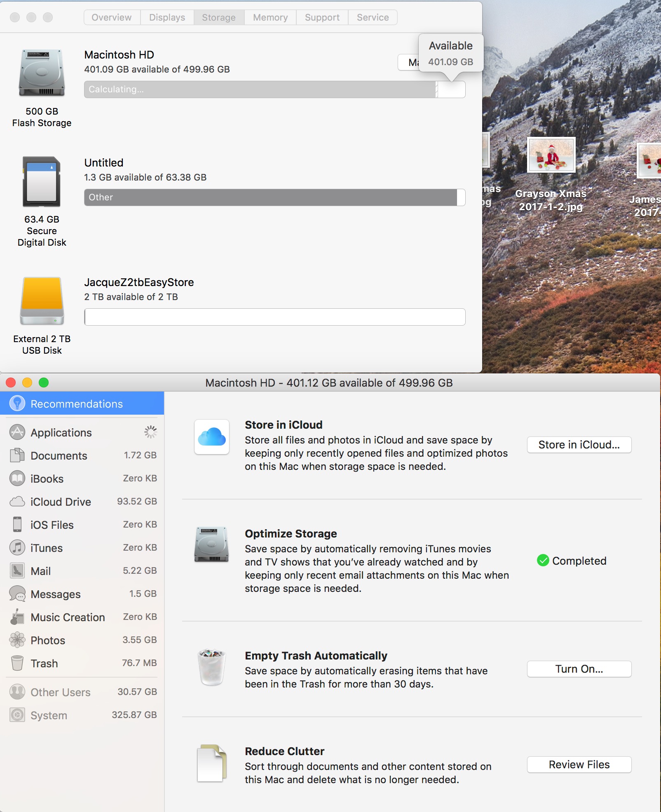Click the Store in iCloud cloud icon
The image size is (661, 812).
[212, 437]
